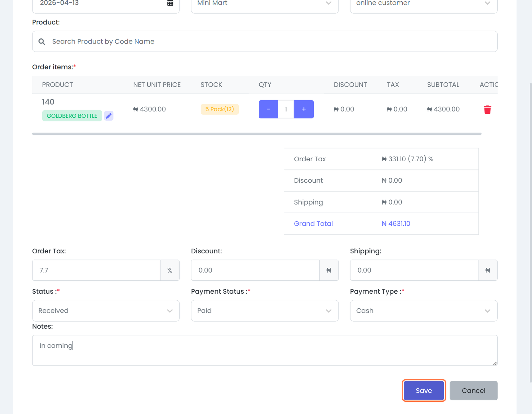
Task: Click the Notes text area
Action: [264, 350]
